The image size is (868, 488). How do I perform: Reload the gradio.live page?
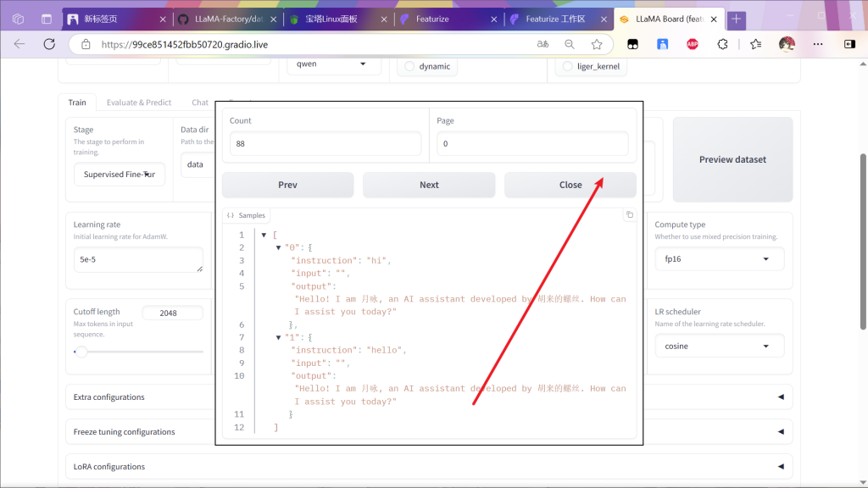(x=49, y=44)
